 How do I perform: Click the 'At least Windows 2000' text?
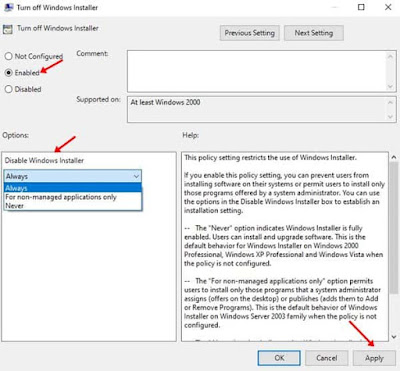(165, 102)
